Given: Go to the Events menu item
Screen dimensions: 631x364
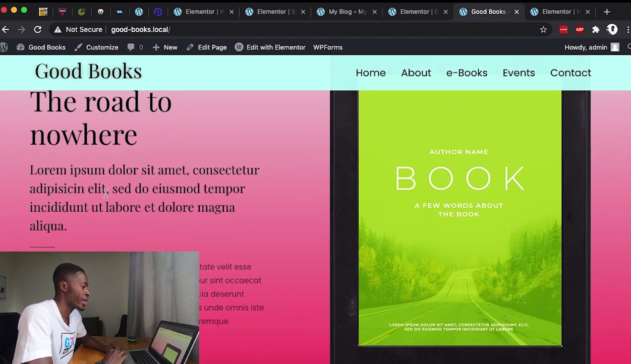Looking at the screenshot, I should coord(519,73).
